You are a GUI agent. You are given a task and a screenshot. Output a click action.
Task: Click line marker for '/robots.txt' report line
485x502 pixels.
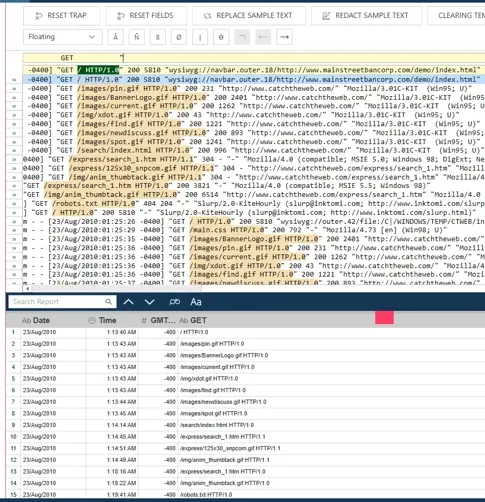click(x=14, y=204)
